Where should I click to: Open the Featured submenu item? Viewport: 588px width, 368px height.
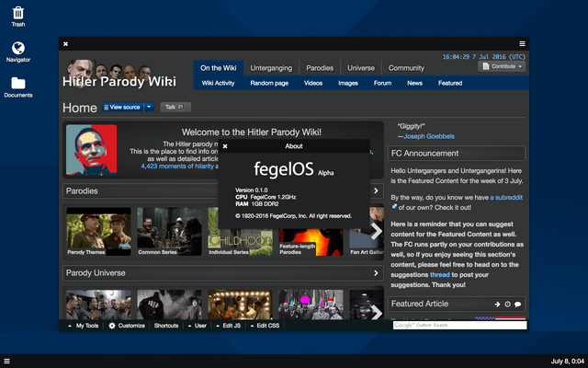click(450, 83)
